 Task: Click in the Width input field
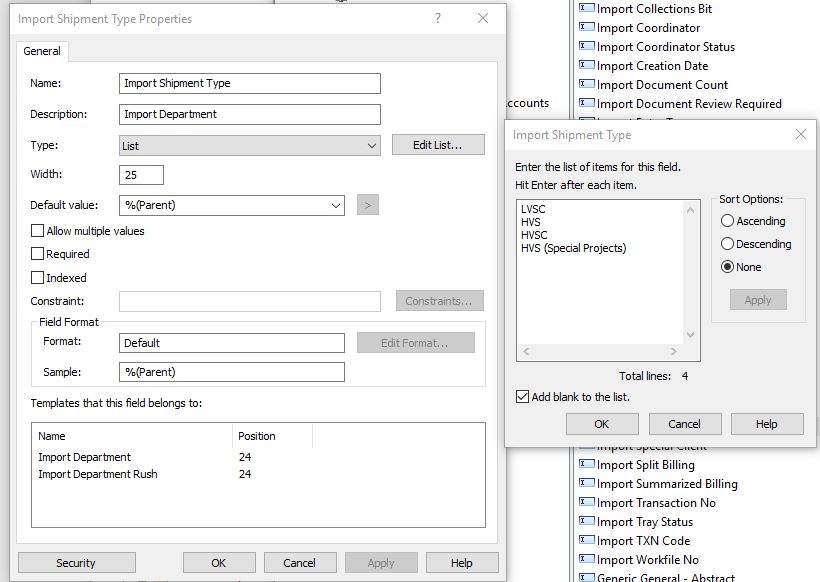pos(141,175)
